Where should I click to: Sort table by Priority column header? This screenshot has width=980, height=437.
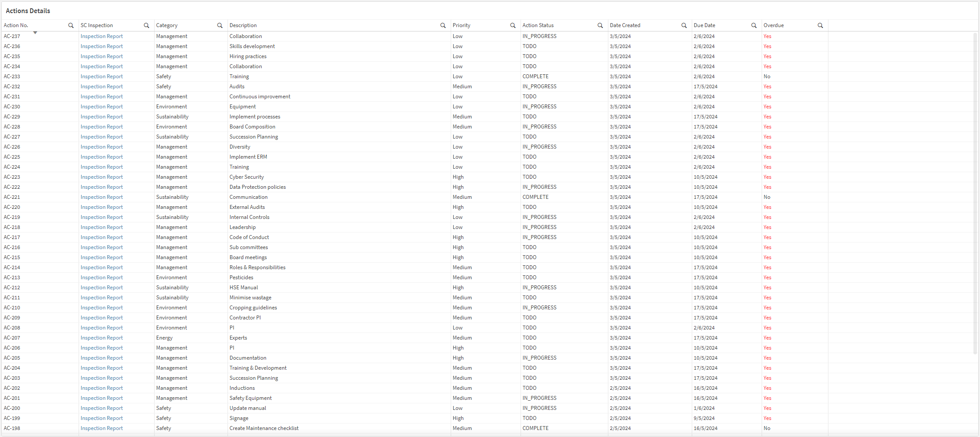pyautogui.click(x=461, y=25)
